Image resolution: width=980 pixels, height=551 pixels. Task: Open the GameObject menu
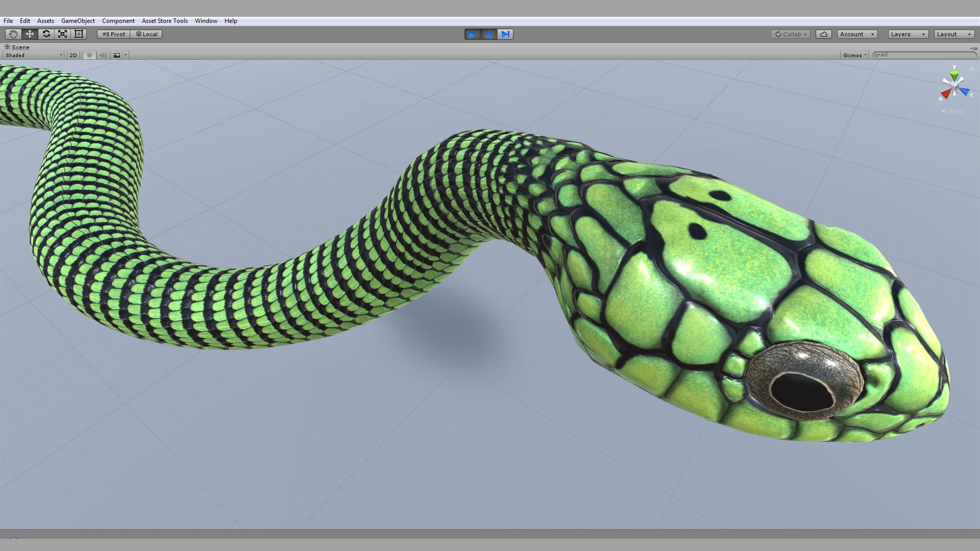coord(78,21)
